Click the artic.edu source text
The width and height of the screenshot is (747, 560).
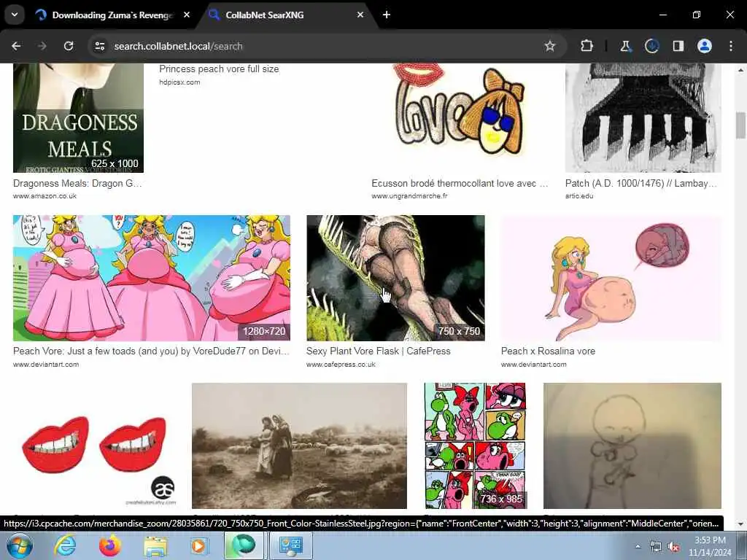(579, 195)
